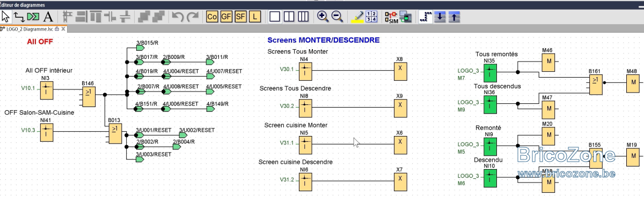This screenshot has height=197, width=644.
Task: Open the L toolbar block button
Action: 254,17
